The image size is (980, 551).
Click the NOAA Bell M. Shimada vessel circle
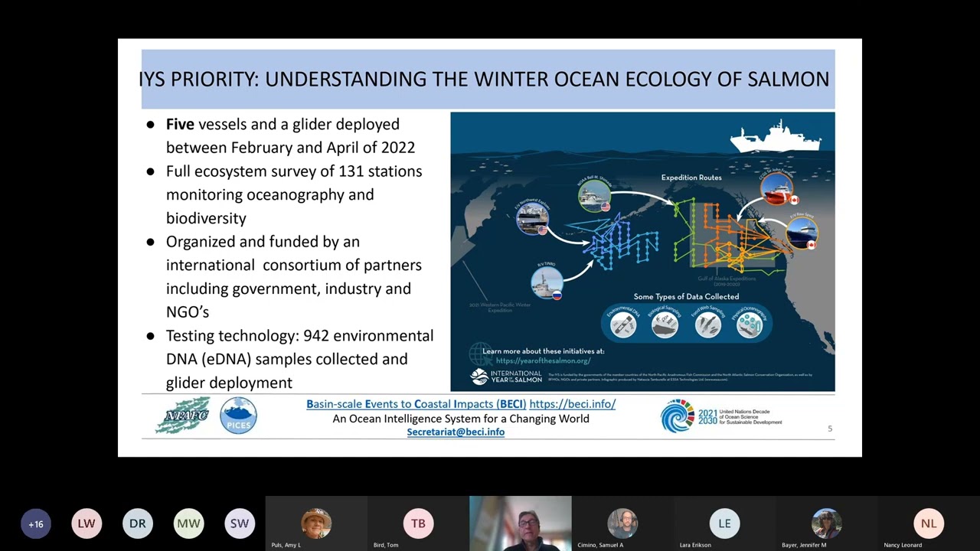(594, 196)
